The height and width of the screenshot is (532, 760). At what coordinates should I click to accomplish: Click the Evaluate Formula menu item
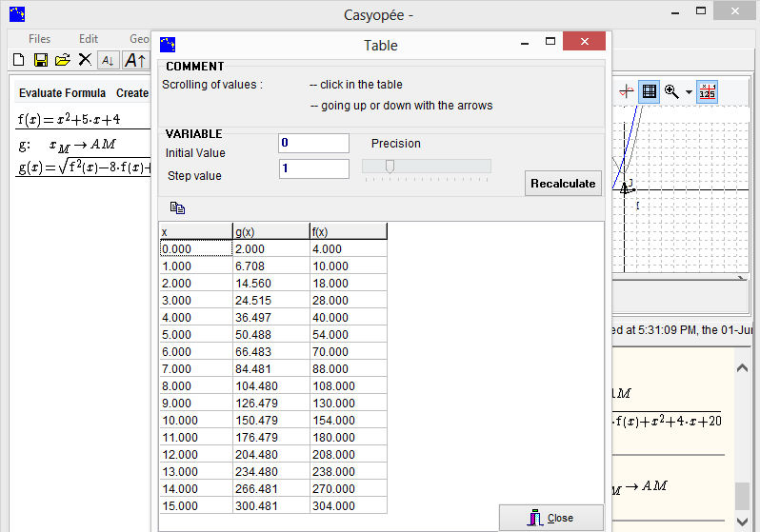click(x=63, y=93)
